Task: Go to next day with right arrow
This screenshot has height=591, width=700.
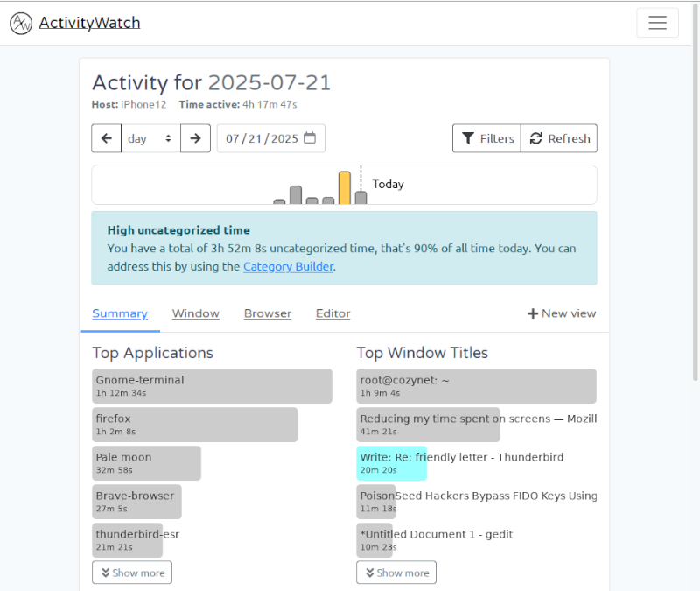Action: [x=195, y=138]
